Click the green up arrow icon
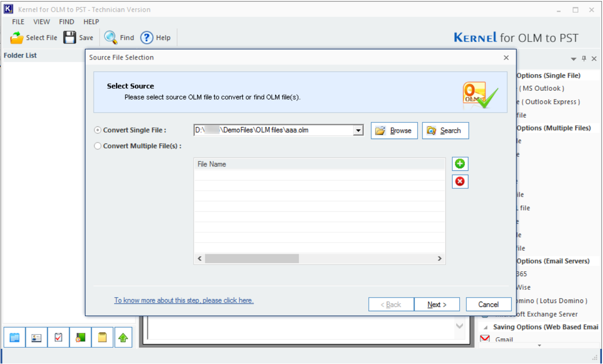 123,337
